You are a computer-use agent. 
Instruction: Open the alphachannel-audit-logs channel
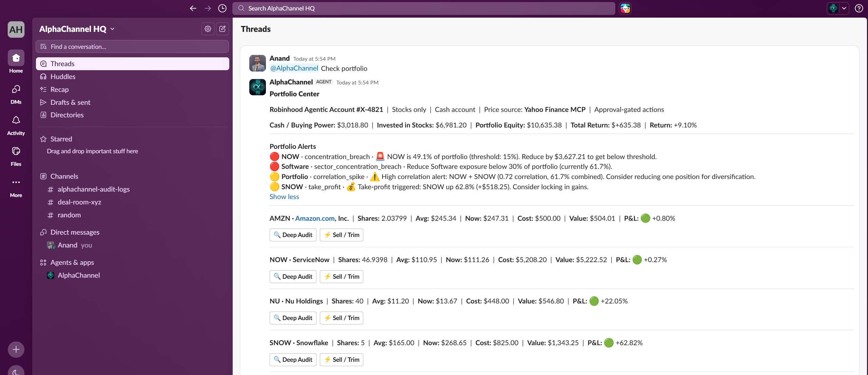(x=132, y=189)
